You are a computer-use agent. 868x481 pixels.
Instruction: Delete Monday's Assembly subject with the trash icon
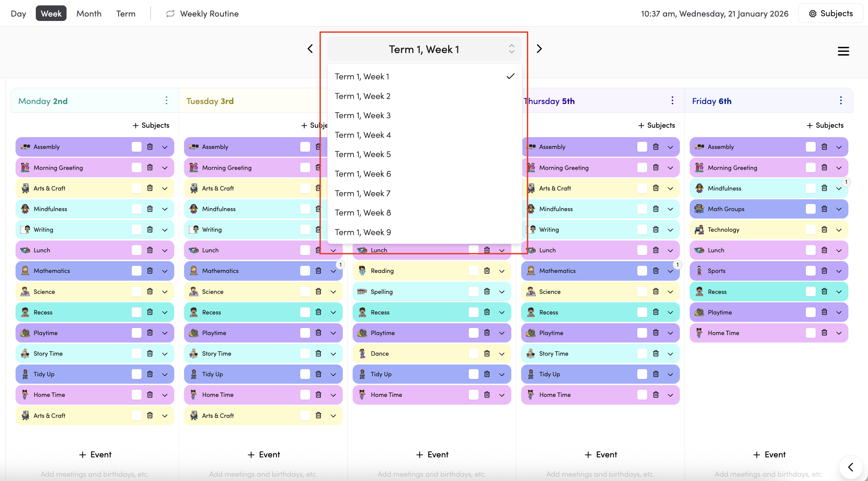(x=150, y=147)
